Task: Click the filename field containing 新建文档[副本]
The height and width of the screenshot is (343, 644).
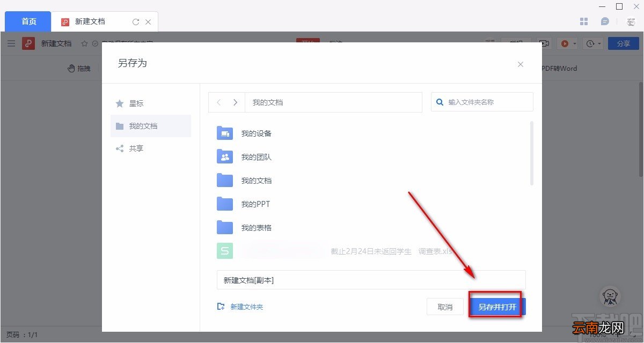Action: point(371,280)
